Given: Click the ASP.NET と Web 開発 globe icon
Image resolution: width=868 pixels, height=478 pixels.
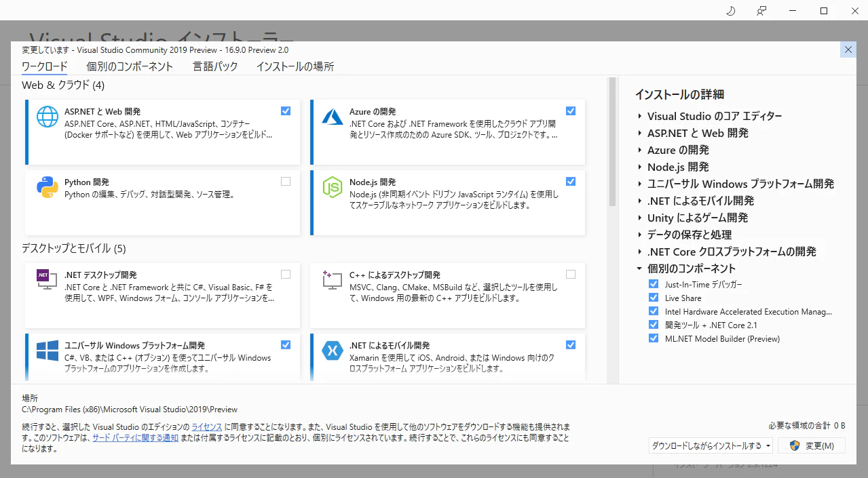Looking at the screenshot, I should pyautogui.click(x=48, y=117).
